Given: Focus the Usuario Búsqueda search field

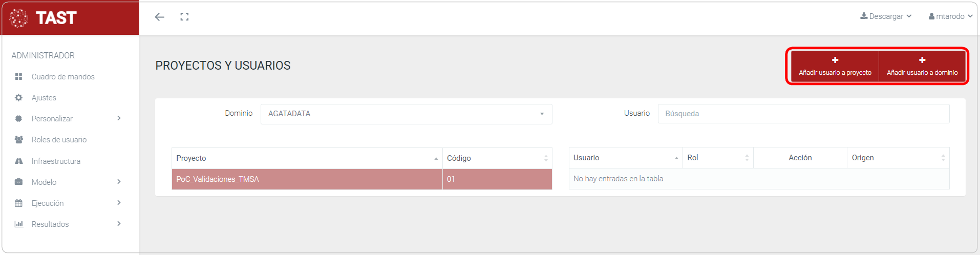Looking at the screenshot, I should pos(803,114).
